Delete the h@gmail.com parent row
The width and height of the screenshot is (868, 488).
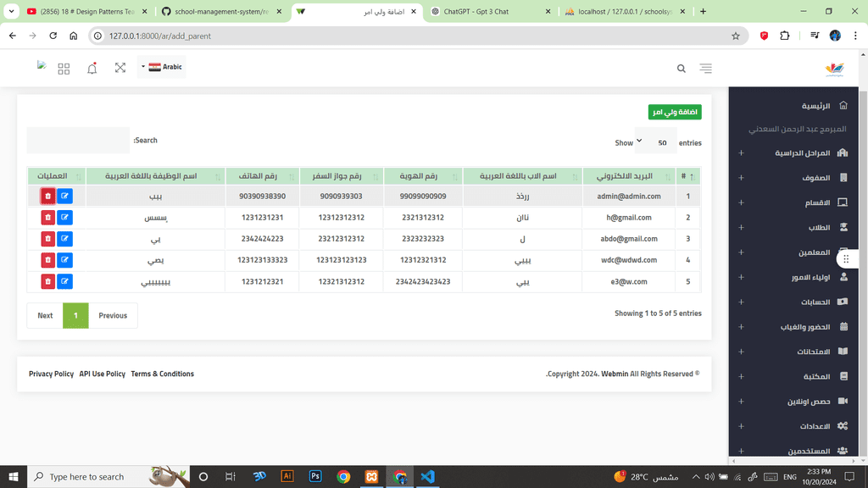[48, 218]
